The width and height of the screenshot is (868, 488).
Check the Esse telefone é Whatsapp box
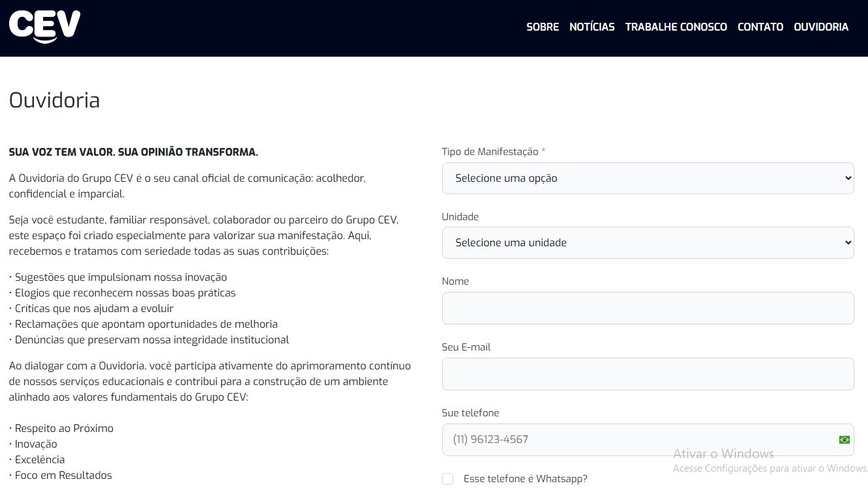coord(447,479)
